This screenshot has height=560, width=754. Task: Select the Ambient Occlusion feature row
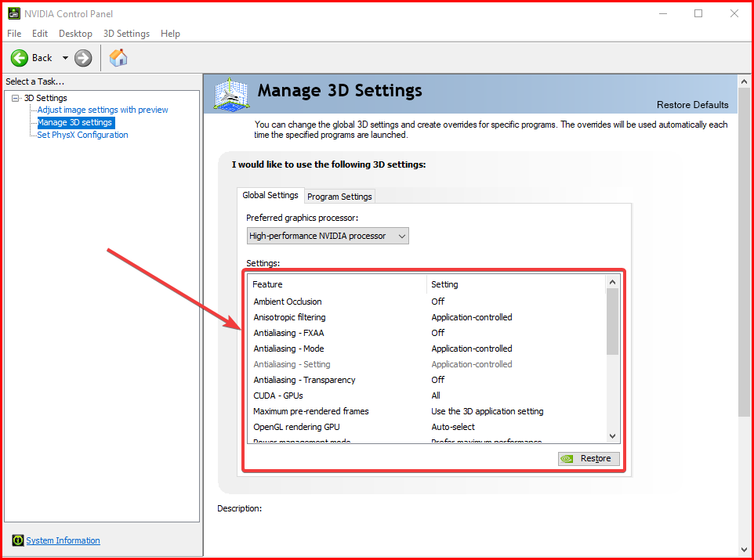click(x=426, y=302)
